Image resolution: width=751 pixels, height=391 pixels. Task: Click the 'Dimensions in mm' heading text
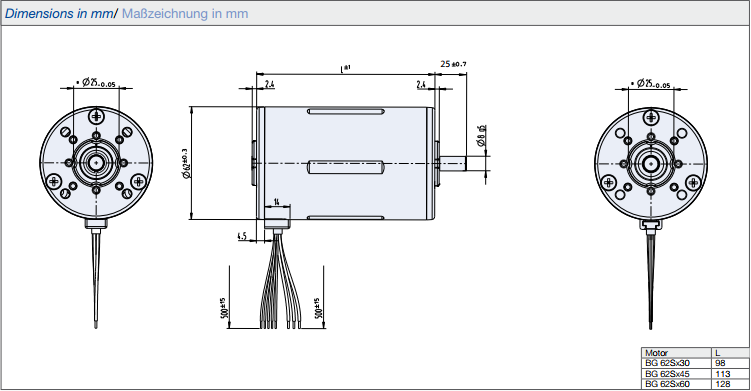pyautogui.click(x=59, y=13)
